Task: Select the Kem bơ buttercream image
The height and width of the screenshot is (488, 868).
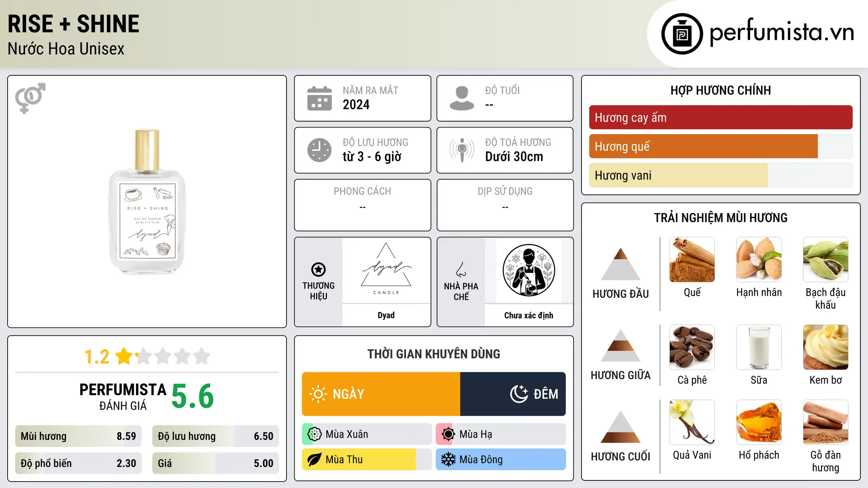Action: (x=826, y=347)
